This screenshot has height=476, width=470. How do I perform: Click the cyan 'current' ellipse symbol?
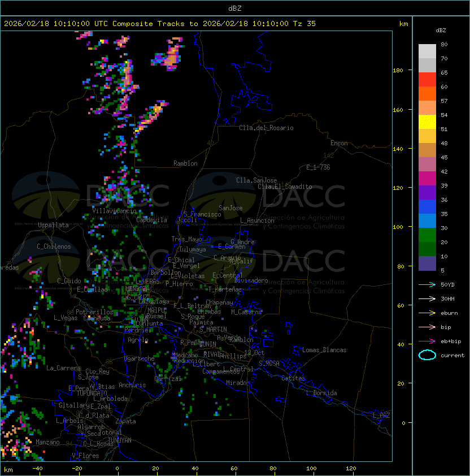(x=427, y=355)
